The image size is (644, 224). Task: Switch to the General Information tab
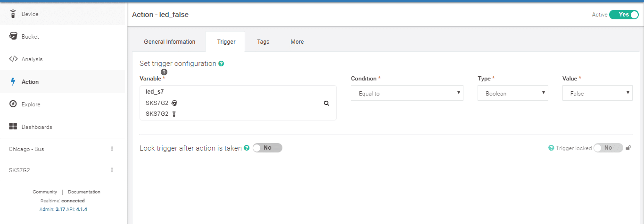click(169, 42)
